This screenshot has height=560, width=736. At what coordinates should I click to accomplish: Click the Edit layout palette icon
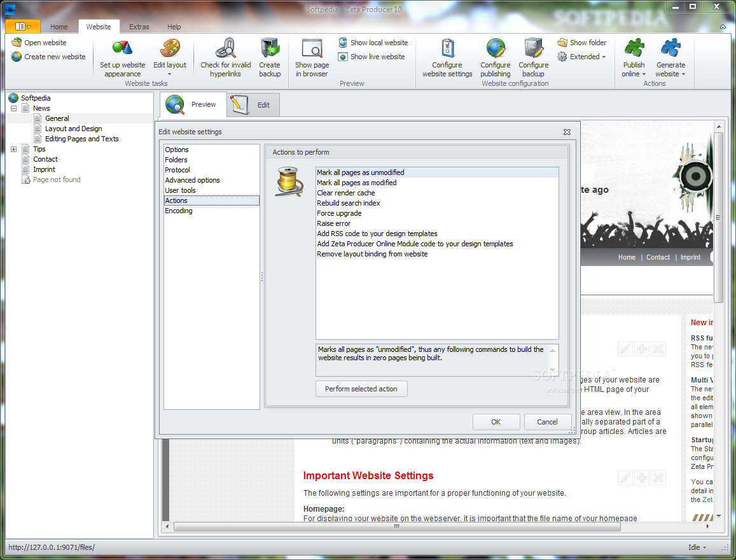click(x=170, y=48)
